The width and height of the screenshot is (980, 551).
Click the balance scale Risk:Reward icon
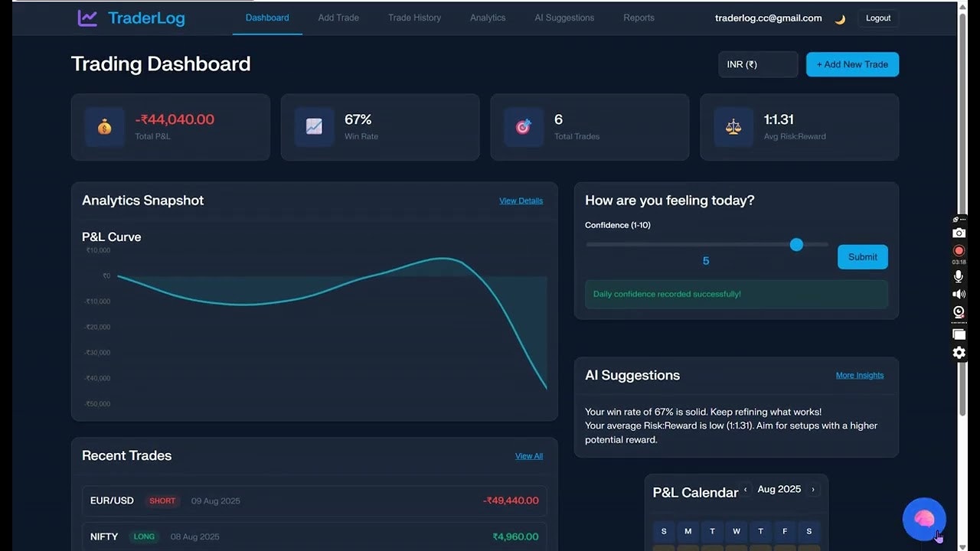pyautogui.click(x=733, y=127)
